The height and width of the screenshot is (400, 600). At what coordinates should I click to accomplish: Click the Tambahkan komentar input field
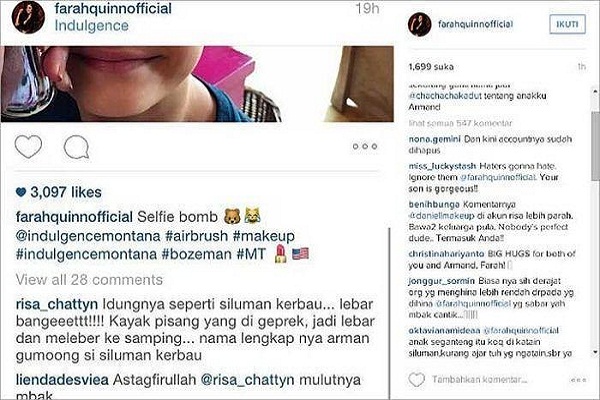[x=479, y=380]
